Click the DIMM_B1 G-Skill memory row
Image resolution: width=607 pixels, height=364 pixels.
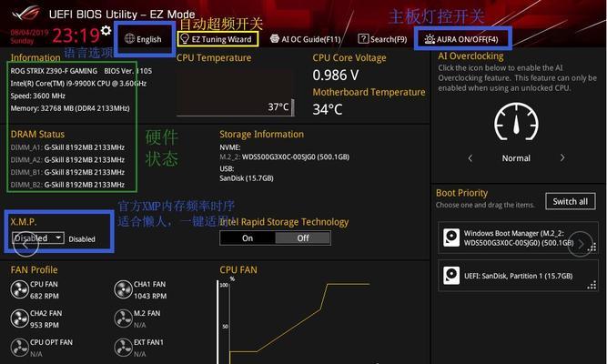click(x=67, y=172)
